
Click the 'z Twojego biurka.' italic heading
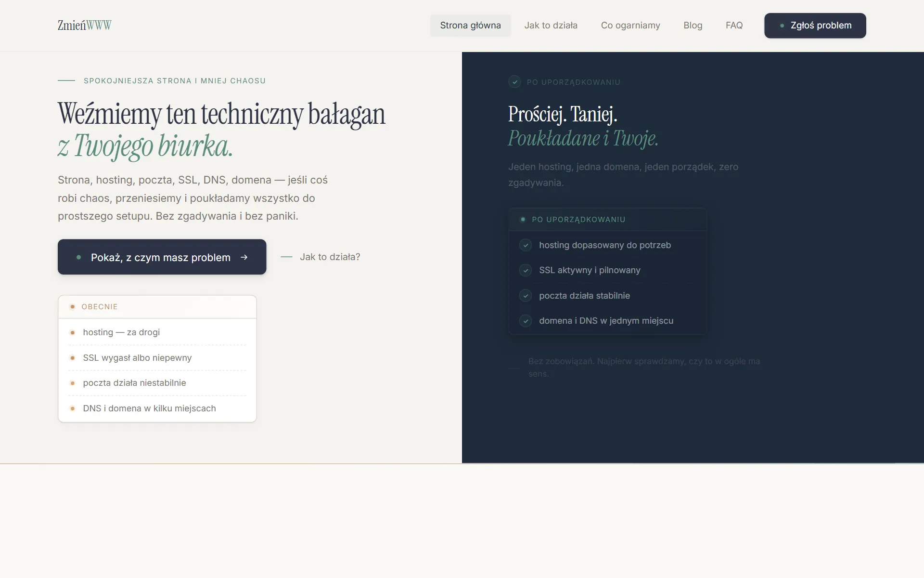click(145, 146)
